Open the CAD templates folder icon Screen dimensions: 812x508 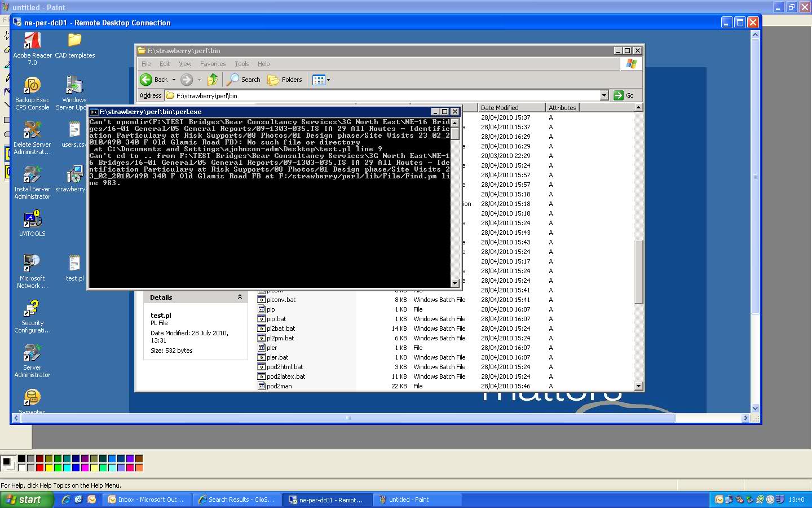(74, 41)
